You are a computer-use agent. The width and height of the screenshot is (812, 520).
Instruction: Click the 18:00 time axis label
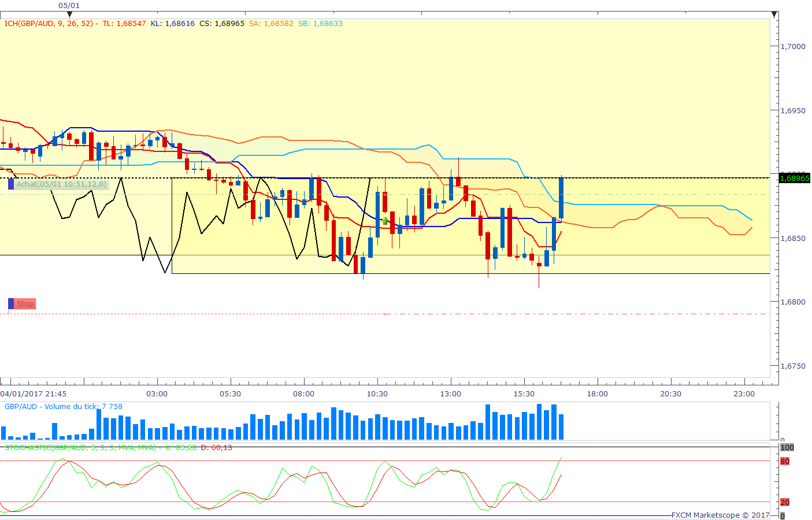pos(598,394)
